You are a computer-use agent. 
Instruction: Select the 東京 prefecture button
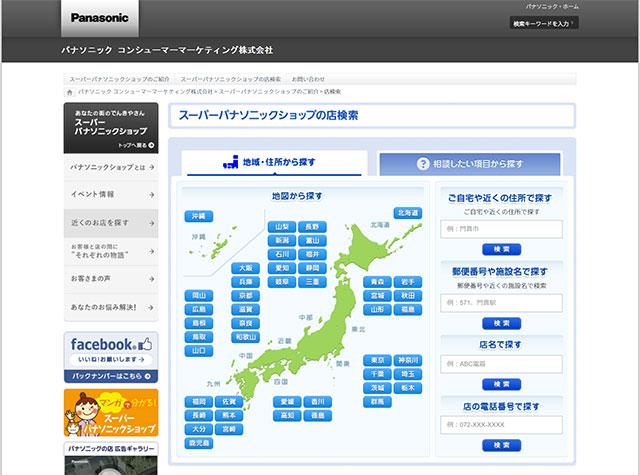pos(378,360)
